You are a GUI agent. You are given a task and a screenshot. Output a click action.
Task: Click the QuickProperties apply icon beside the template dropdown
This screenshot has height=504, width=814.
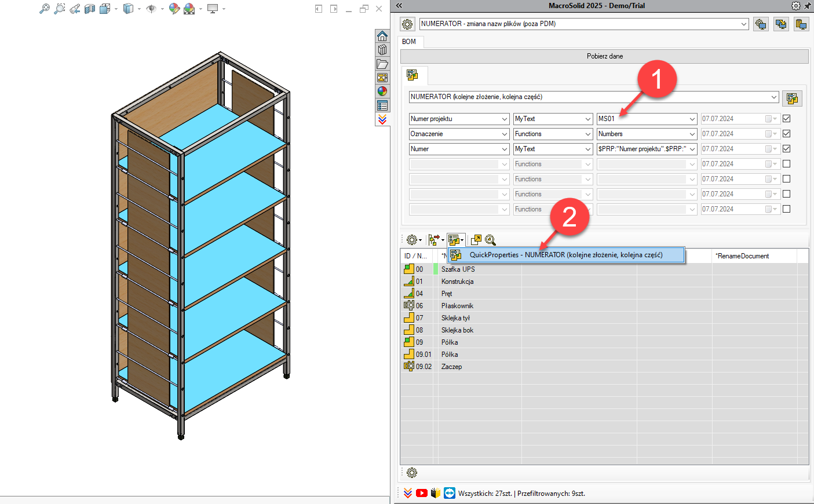(792, 98)
